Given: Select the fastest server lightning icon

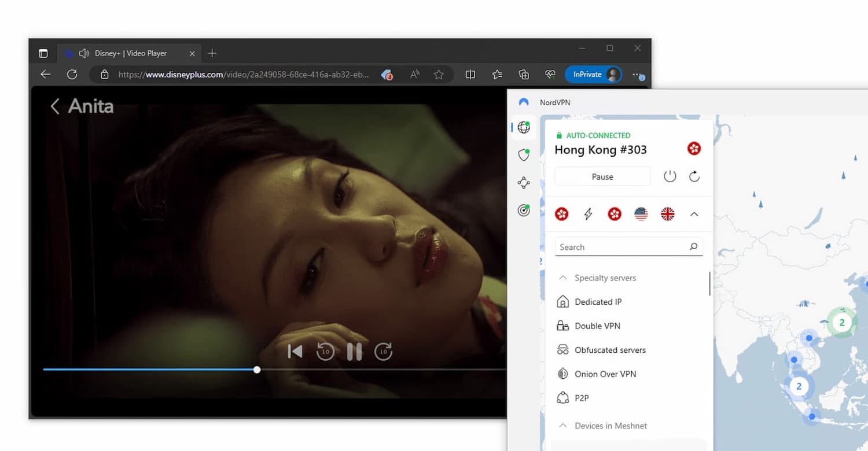Looking at the screenshot, I should [587, 214].
